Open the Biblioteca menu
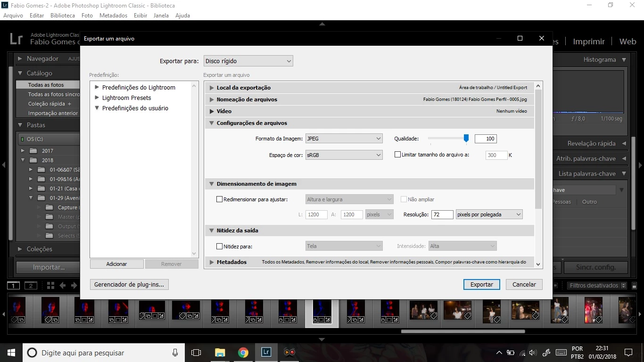Image resolution: width=644 pixels, height=362 pixels. [63, 15]
